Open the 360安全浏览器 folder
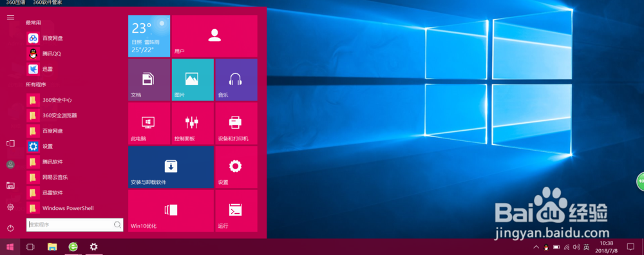Screen dimensions: 644x255 click(74, 115)
